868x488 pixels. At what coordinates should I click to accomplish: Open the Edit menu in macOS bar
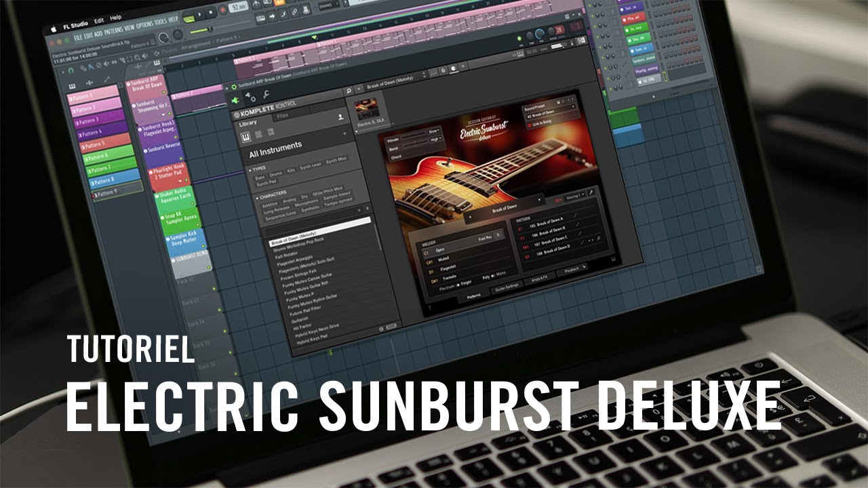pos(99,20)
